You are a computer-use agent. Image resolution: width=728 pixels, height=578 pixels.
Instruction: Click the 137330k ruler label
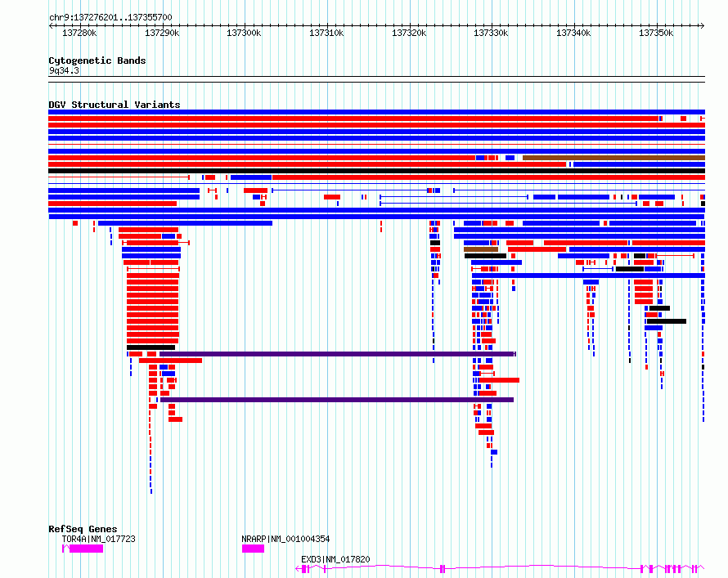click(491, 33)
